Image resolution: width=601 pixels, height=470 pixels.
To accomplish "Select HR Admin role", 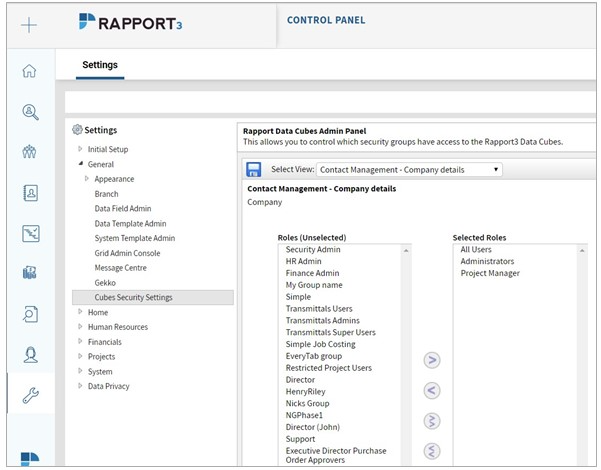I will click(304, 261).
